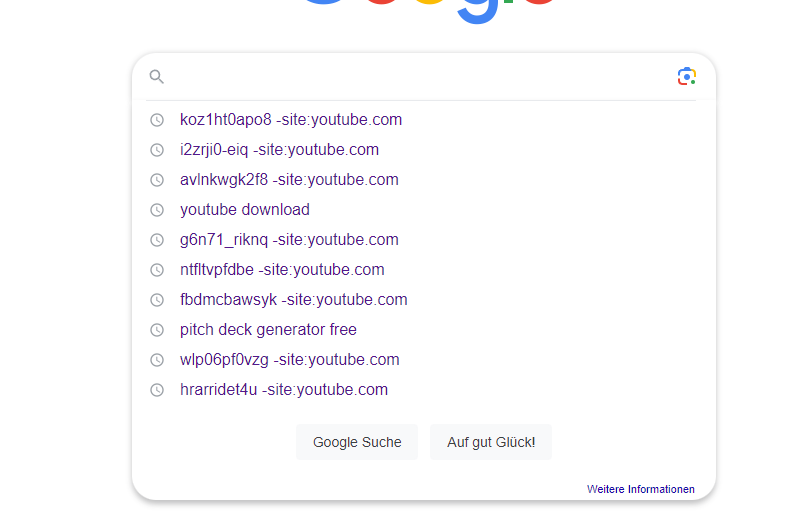The height and width of the screenshot is (517, 803).
Task: Choose avlnkwgk2f8 -site:youtube.com suggestion
Action: [x=289, y=180]
